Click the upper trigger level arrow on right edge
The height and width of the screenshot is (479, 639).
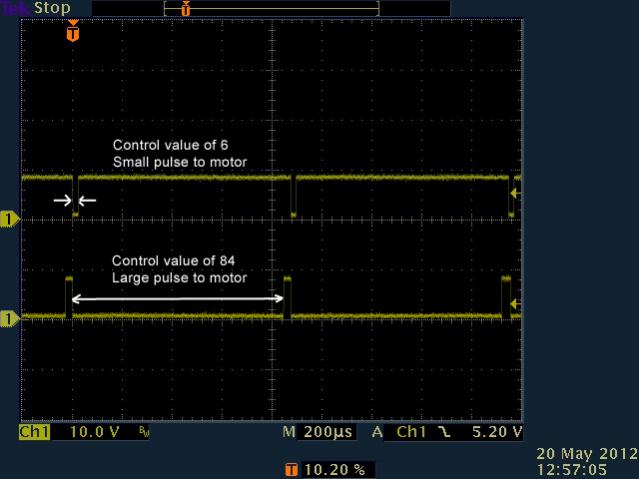514,193
